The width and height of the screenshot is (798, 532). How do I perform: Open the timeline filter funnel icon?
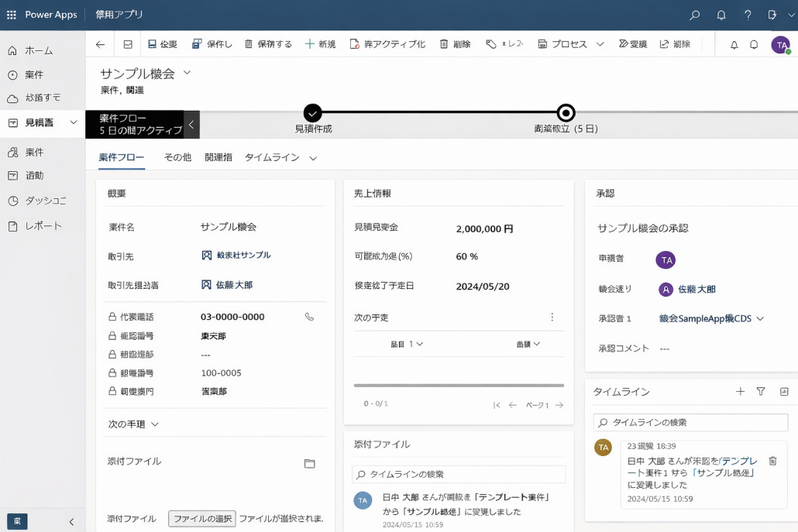(x=761, y=392)
